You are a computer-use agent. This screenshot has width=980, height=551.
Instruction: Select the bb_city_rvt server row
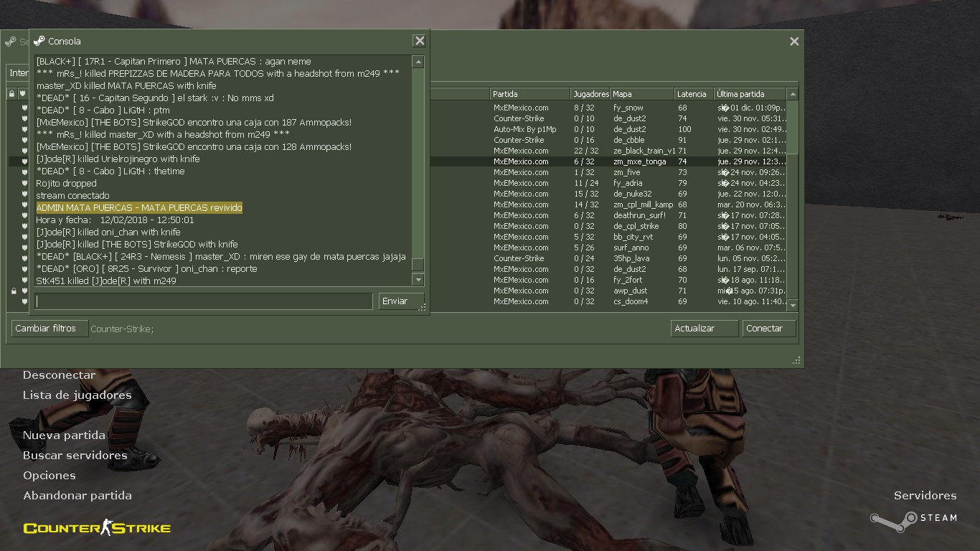pos(608,237)
